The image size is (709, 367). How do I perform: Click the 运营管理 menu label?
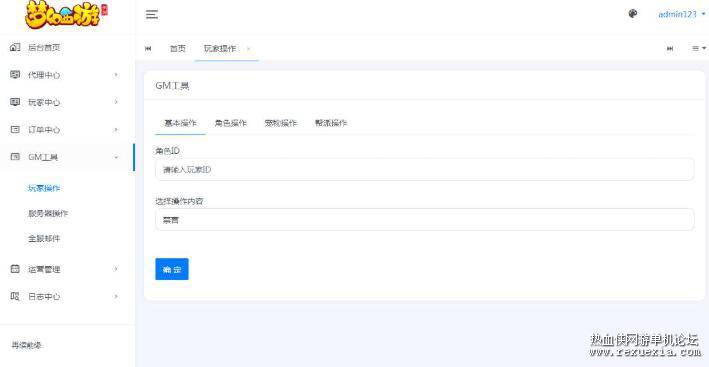[x=44, y=269]
